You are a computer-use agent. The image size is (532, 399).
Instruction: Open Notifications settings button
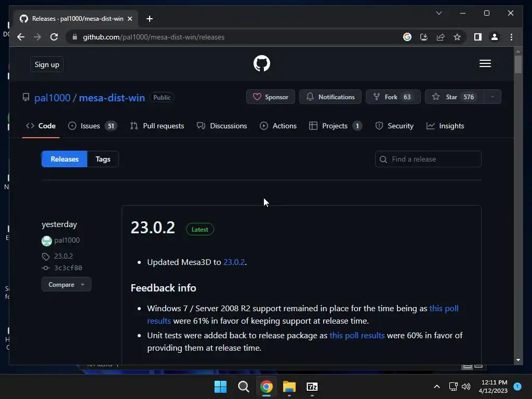pyautogui.click(x=330, y=97)
